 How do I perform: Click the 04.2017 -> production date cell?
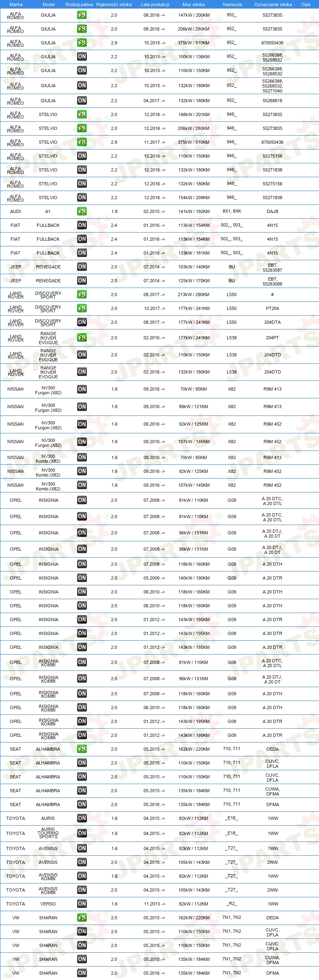pos(154,101)
